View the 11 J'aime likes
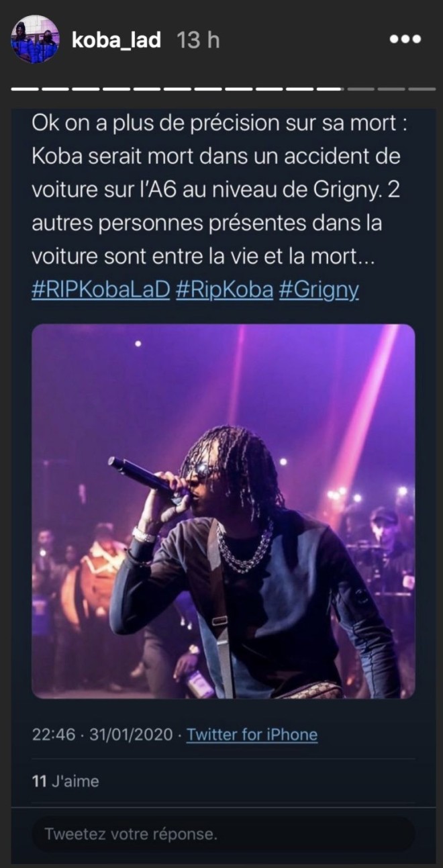The height and width of the screenshot is (868, 443). pyautogui.click(x=66, y=781)
